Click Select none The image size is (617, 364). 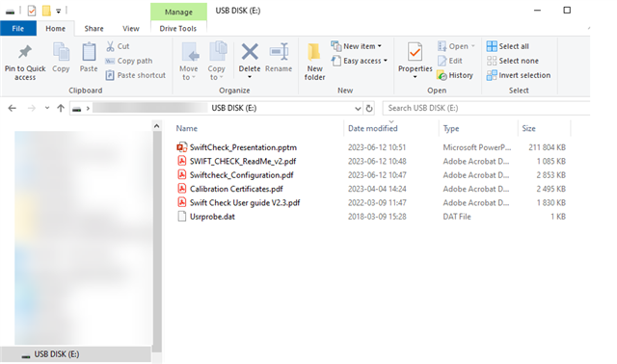tap(512, 61)
